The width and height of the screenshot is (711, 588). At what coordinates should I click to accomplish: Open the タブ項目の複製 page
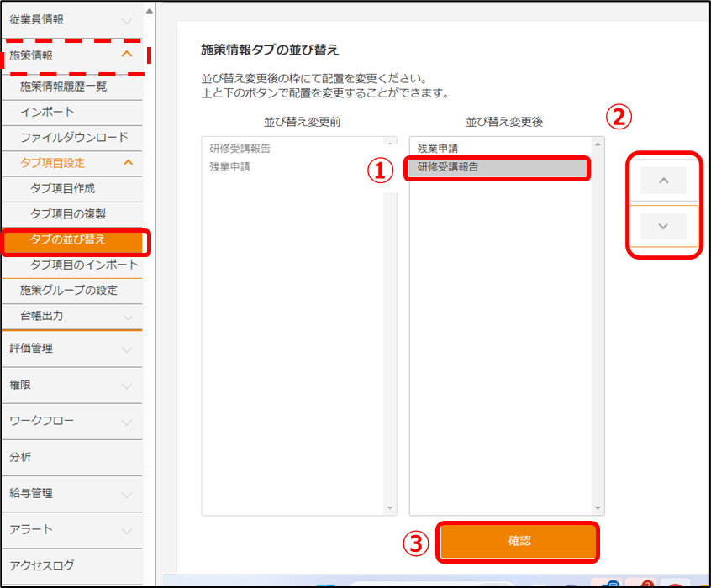tap(68, 213)
